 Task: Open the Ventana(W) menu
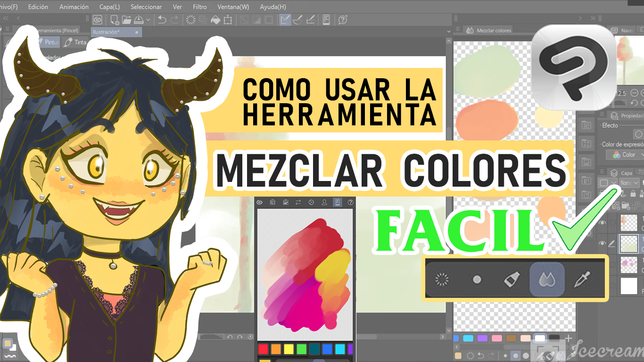(233, 7)
